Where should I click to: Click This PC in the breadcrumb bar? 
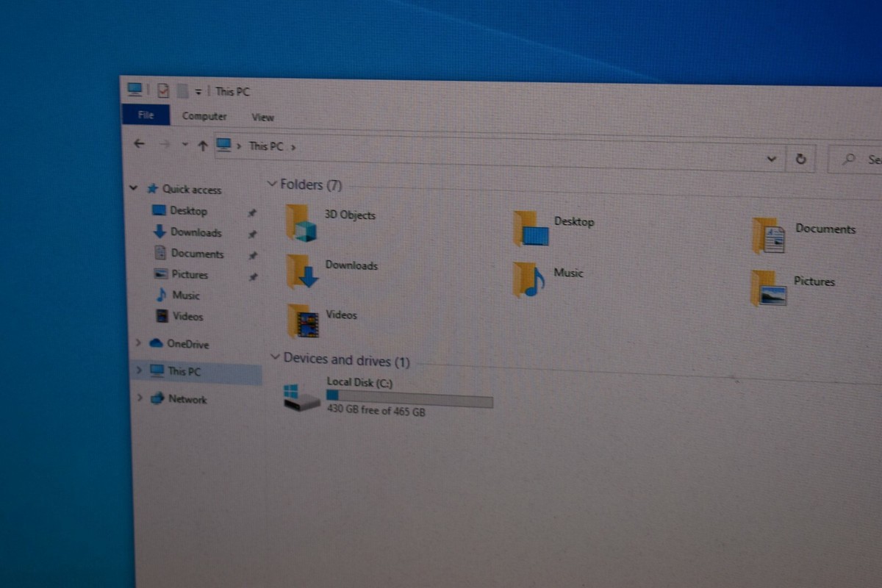(x=265, y=146)
